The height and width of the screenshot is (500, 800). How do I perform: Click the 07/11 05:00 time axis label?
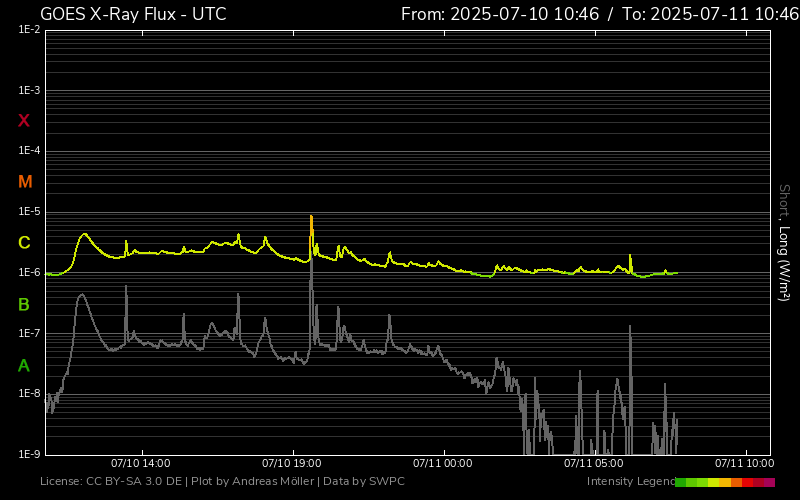(593, 464)
